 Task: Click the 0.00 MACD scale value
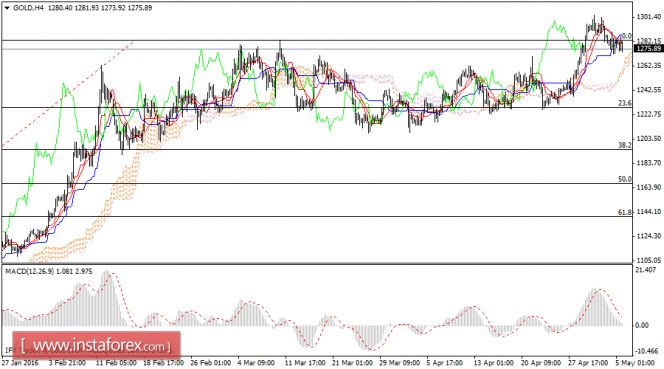click(642, 325)
